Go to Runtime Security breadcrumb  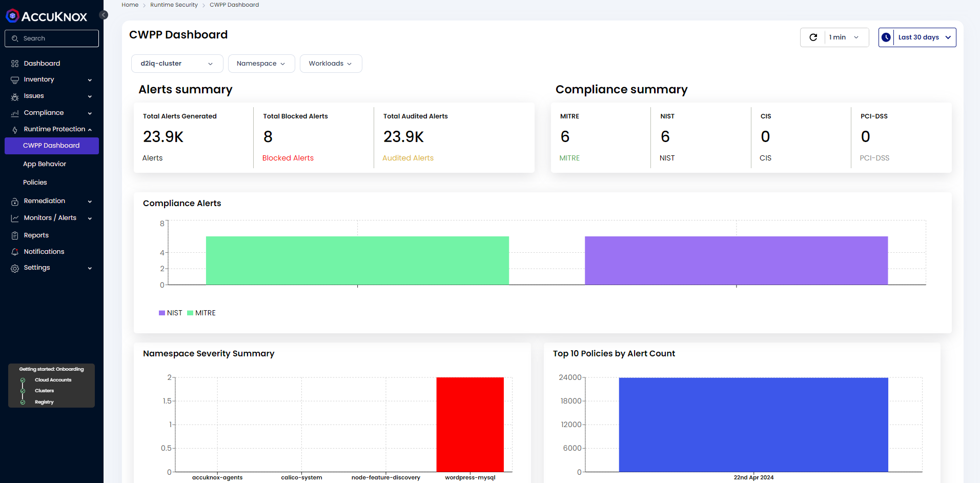point(174,5)
